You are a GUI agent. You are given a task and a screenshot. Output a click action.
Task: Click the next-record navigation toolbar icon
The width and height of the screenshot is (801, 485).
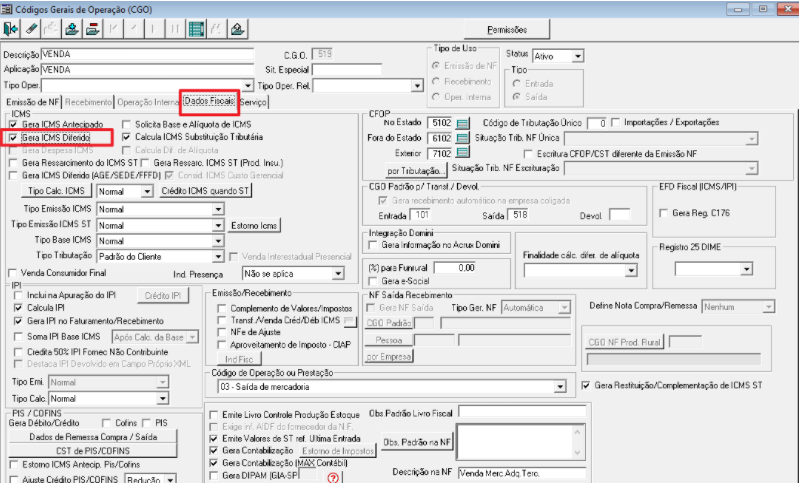point(154,29)
